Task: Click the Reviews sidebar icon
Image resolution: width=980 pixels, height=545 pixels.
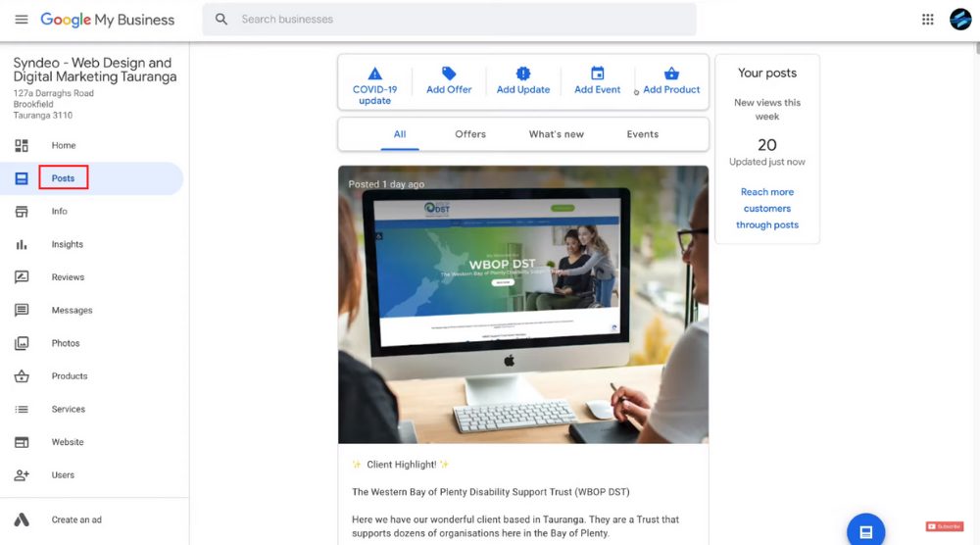Action: pyautogui.click(x=22, y=277)
